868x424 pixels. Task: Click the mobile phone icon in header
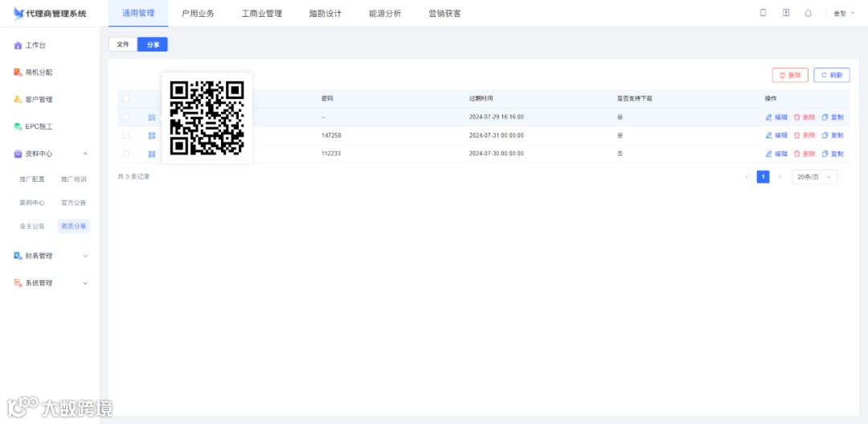point(763,14)
